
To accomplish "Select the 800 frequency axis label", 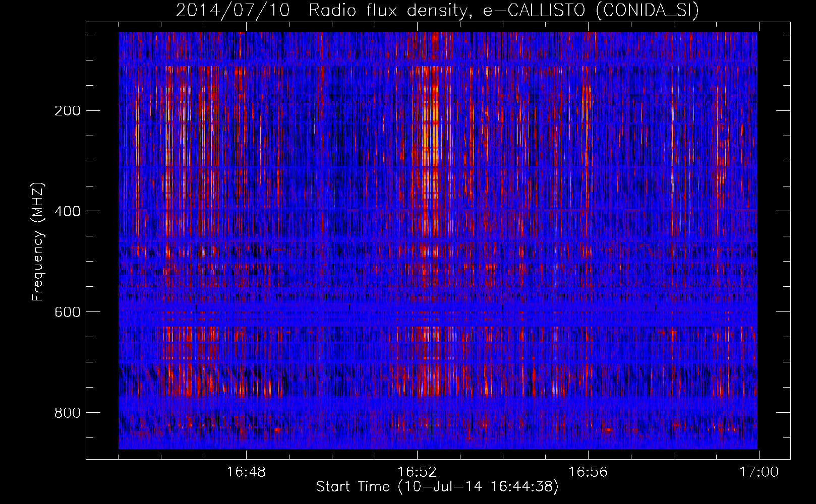I will 67,413.
